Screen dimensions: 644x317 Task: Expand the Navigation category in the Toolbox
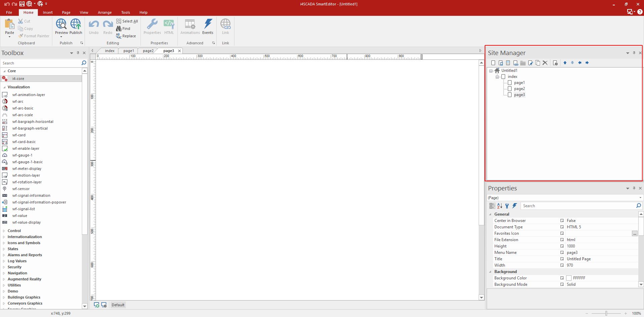click(x=4, y=273)
